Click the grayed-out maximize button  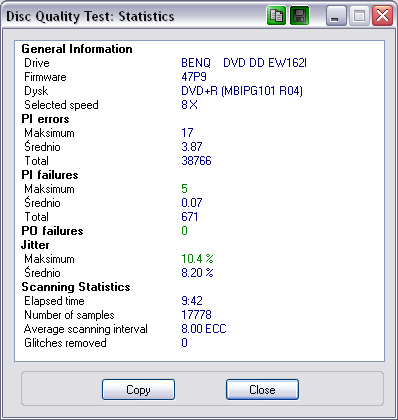point(359,15)
